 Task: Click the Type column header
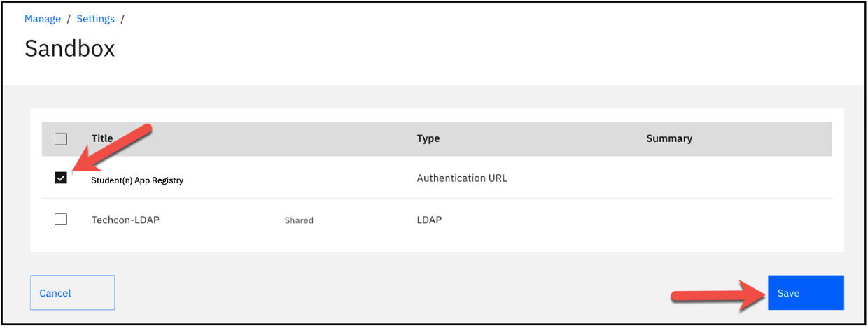tap(428, 138)
